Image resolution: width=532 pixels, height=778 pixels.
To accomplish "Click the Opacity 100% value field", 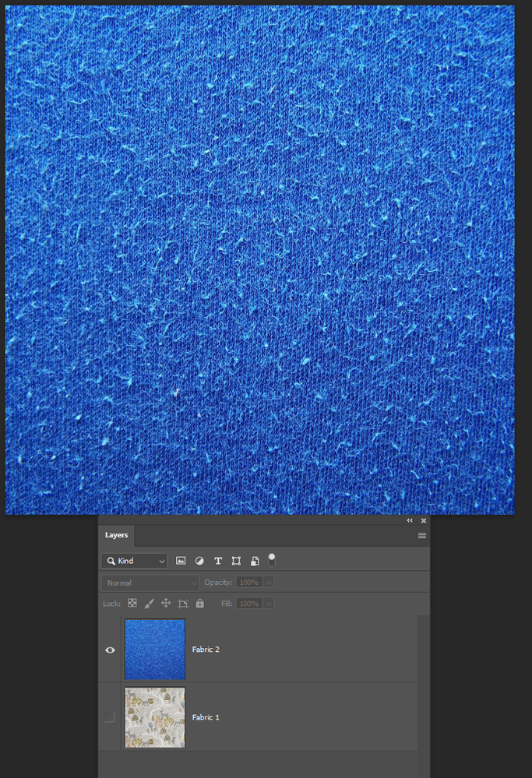I will point(249,582).
